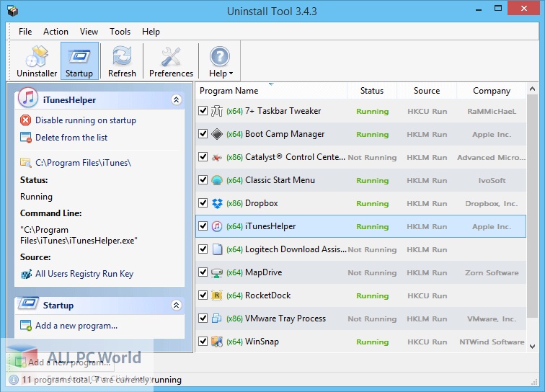Image resolution: width=545 pixels, height=392 pixels.
Task: Open the Action menu
Action: click(56, 32)
